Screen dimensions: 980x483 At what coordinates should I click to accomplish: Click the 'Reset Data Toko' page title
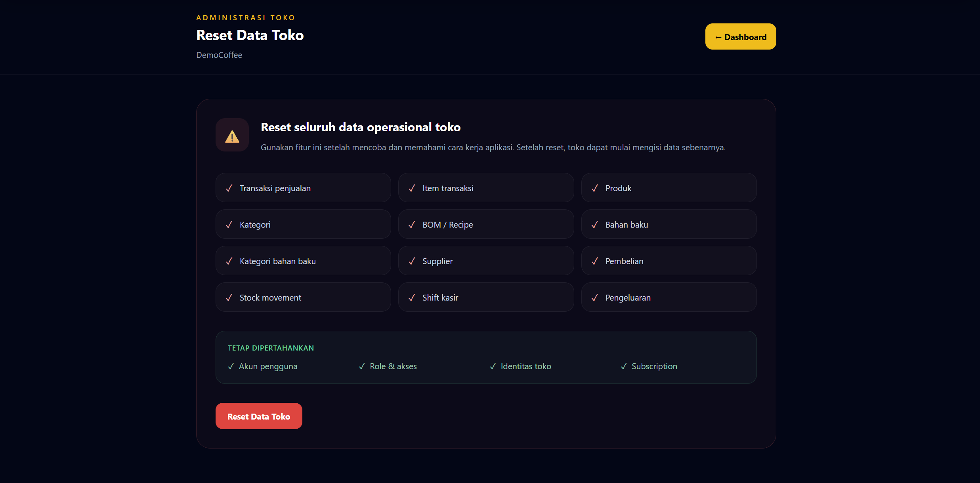pos(250,35)
